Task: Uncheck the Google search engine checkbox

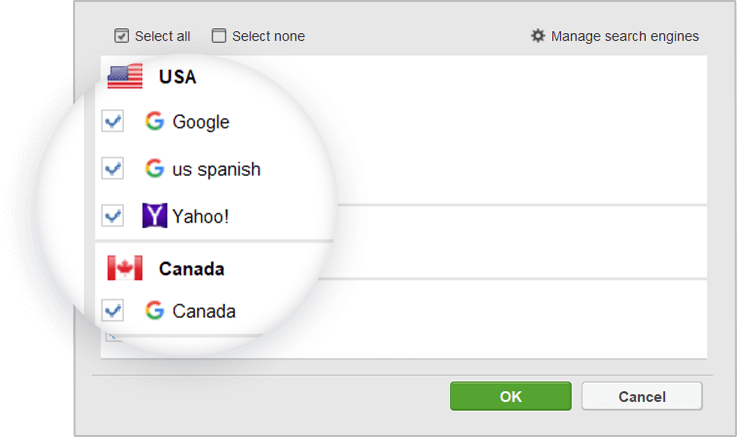Action: point(113,121)
